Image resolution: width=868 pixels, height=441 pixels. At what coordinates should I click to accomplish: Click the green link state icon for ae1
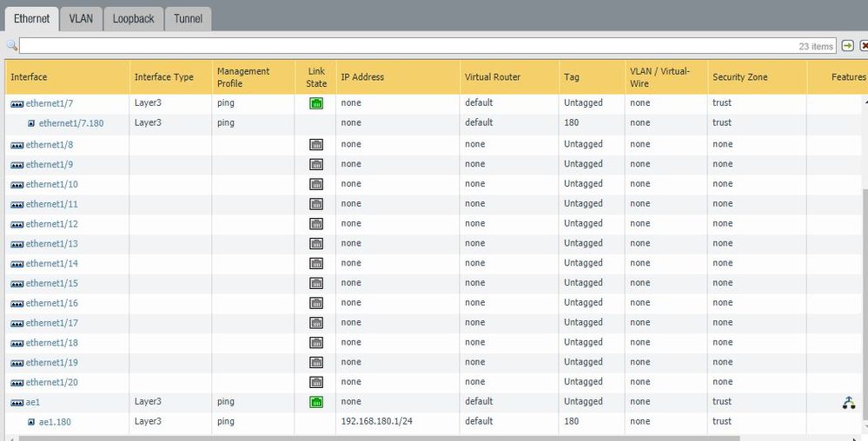click(x=316, y=402)
